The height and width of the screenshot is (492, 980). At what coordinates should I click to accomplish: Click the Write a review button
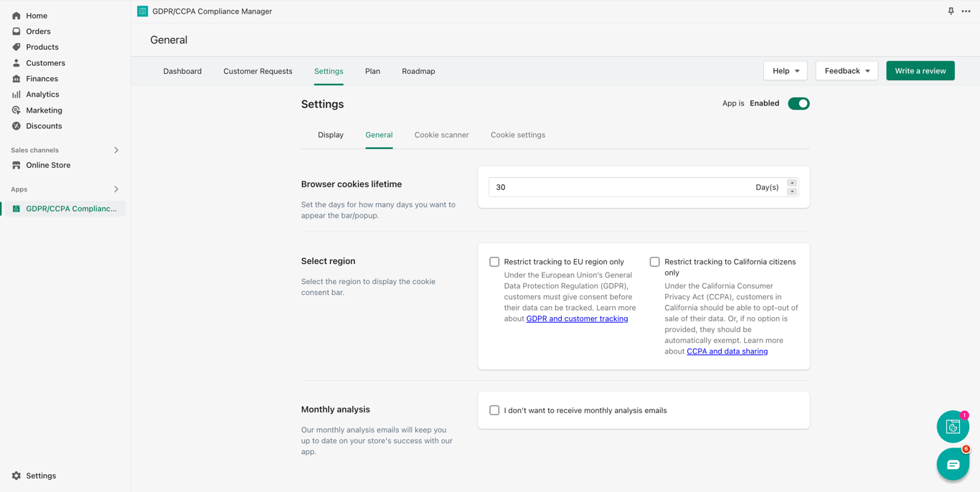[x=920, y=71]
